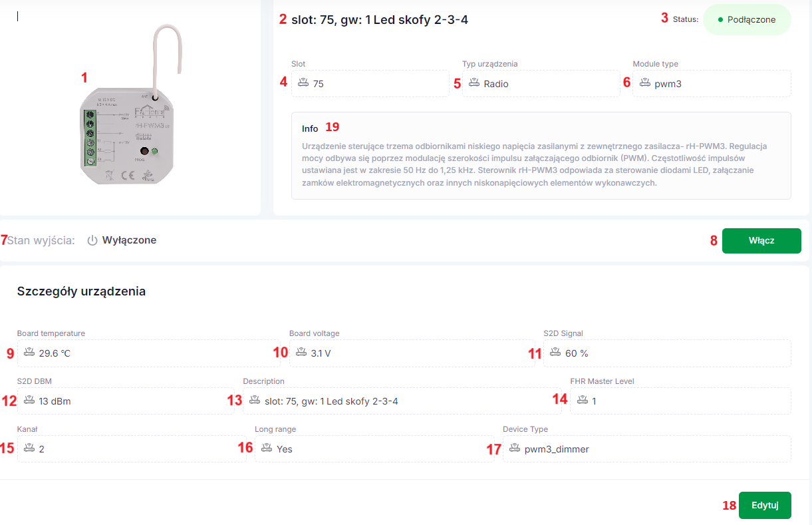Click the icon in the Board temperature field
Image resolution: width=812 pixels, height=525 pixels.
click(x=29, y=353)
